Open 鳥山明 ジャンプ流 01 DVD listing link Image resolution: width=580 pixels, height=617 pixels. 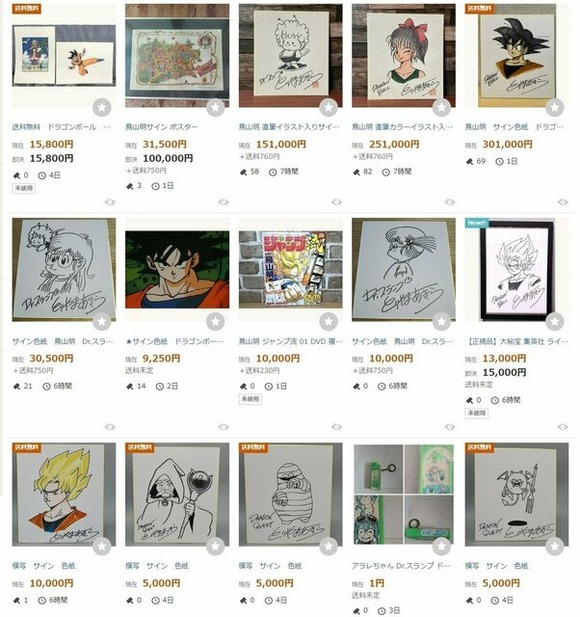click(x=290, y=341)
